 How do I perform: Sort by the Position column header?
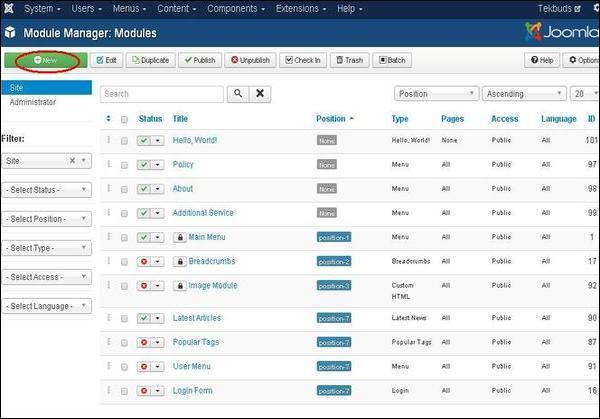pyautogui.click(x=335, y=119)
